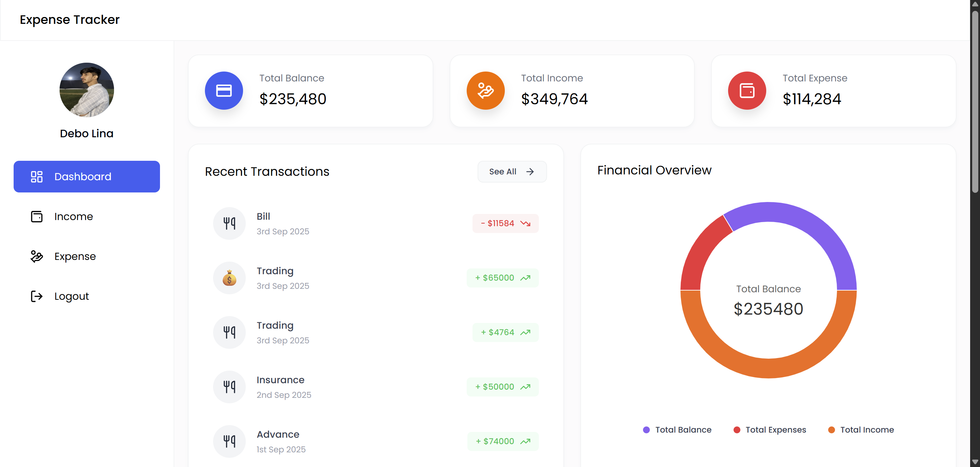Click the +$50000 amount badge
980x467 pixels.
502,387
